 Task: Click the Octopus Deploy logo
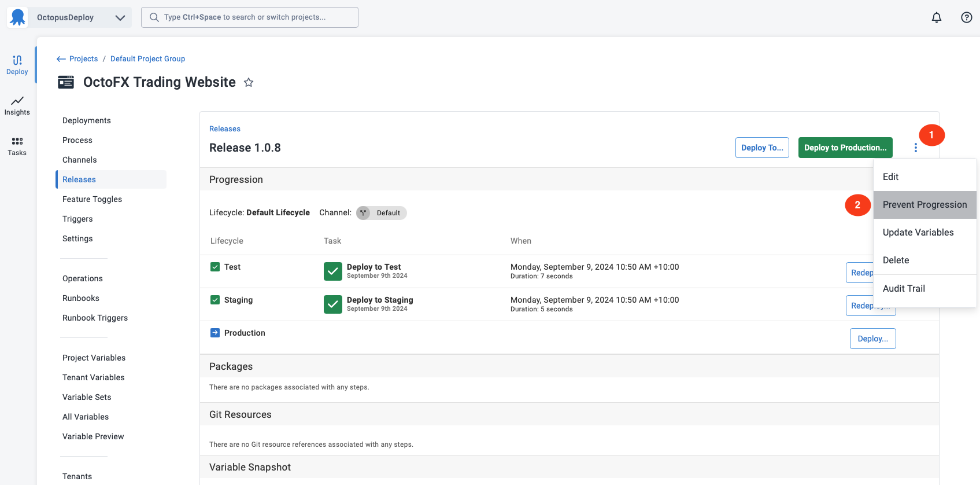tap(18, 17)
